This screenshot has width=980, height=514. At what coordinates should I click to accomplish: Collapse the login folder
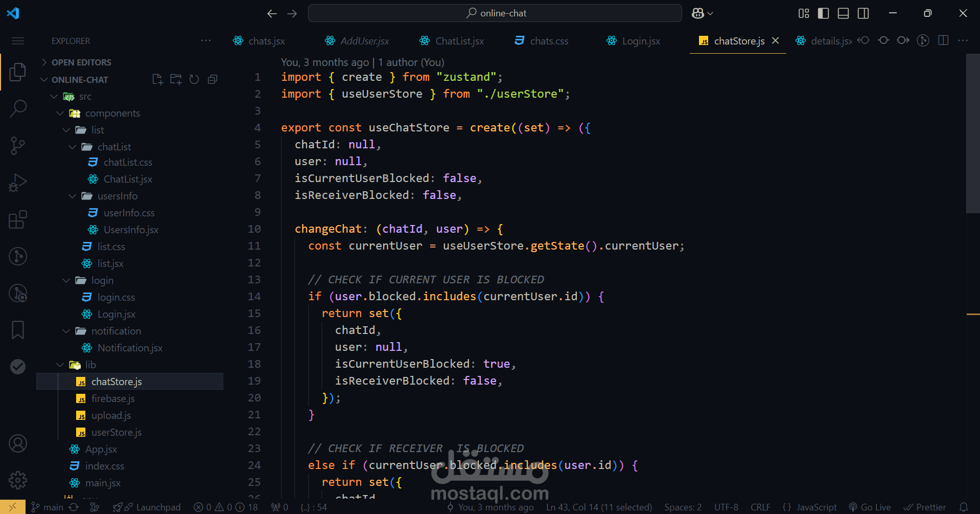click(x=66, y=280)
